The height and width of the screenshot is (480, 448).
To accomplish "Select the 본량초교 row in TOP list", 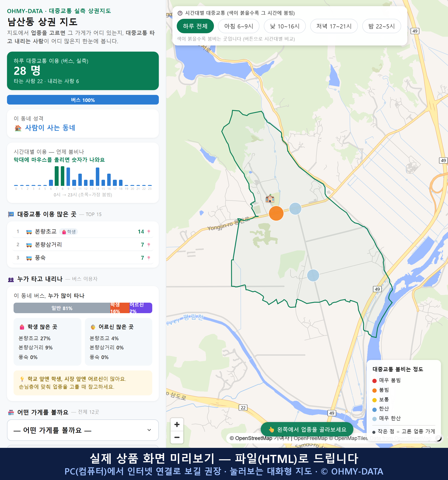I will [83, 232].
